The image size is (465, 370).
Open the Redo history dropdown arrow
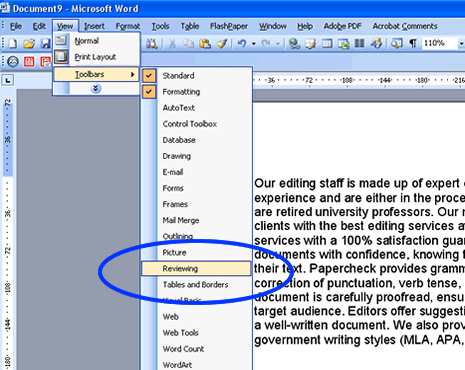coord(278,44)
